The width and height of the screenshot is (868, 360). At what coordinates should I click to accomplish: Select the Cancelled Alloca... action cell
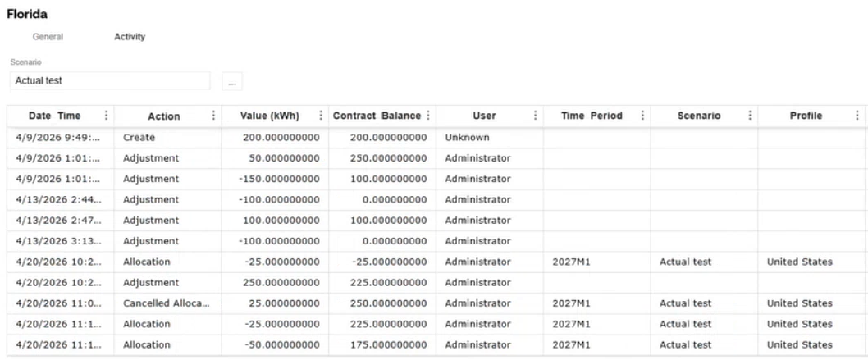point(167,303)
